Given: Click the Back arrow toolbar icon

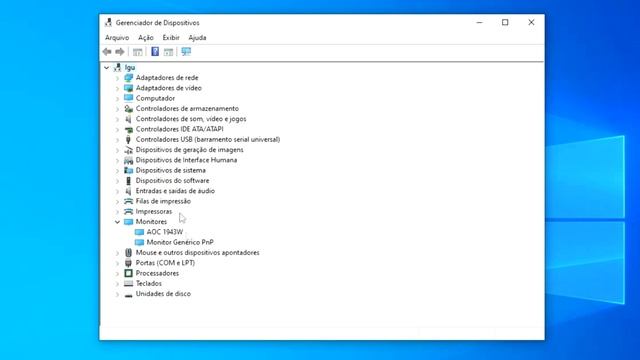Looking at the screenshot, I should [x=107, y=52].
